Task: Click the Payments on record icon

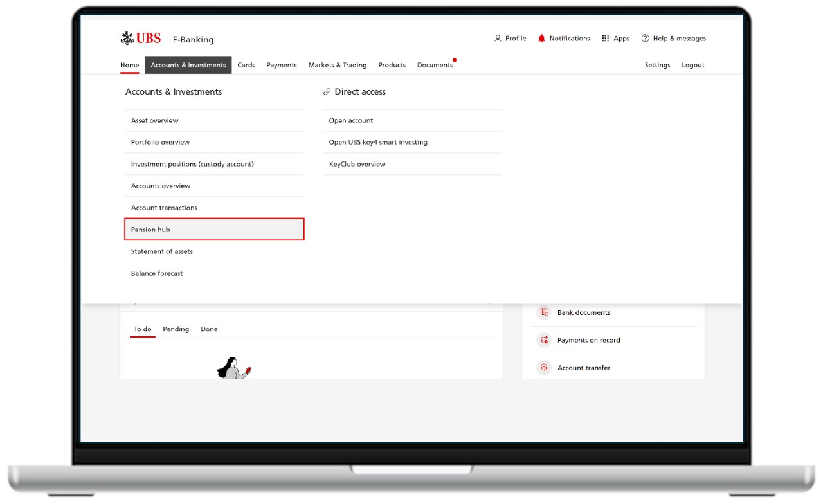Action: (545, 340)
